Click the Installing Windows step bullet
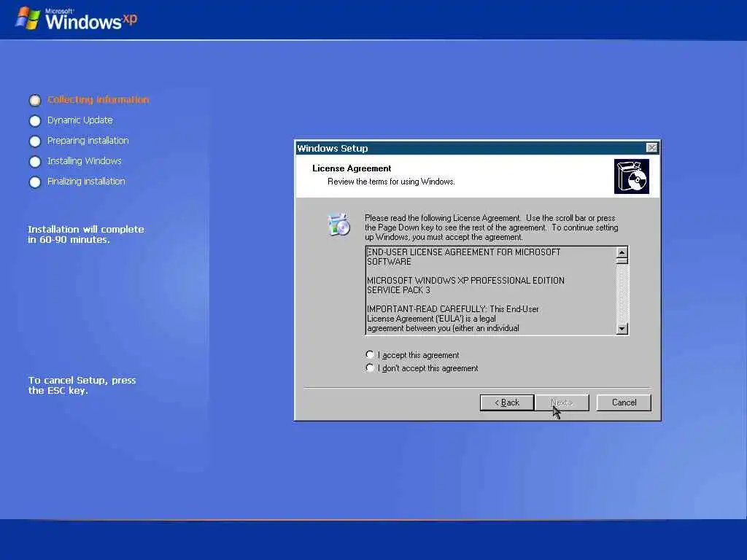The width and height of the screenshot is (747, 560). 35,162
